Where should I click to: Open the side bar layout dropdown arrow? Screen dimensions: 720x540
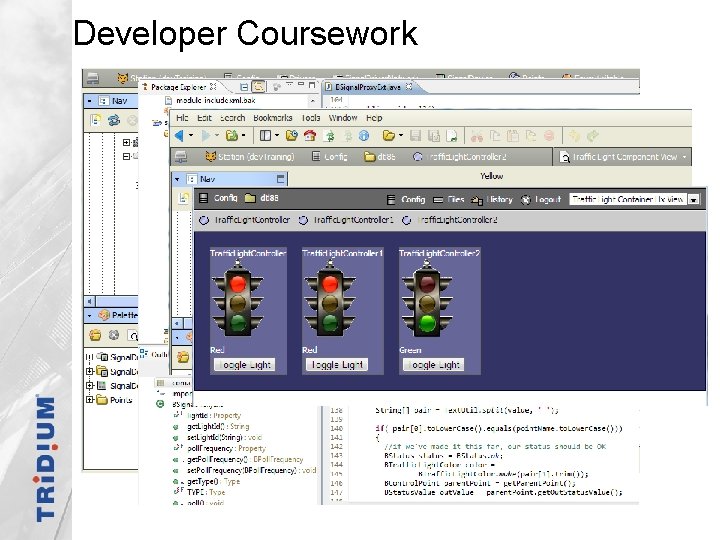point(277,135)
